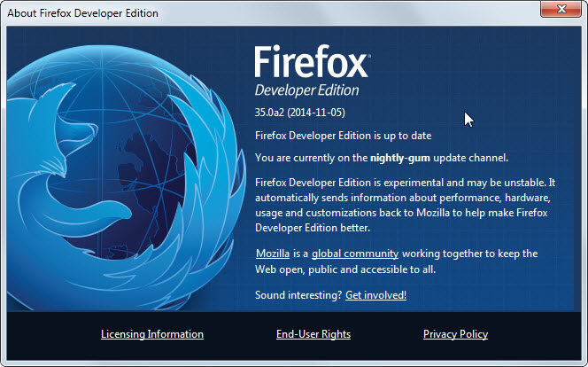Close the About Firefox Developer Edition dialog

tap(561, 9)
